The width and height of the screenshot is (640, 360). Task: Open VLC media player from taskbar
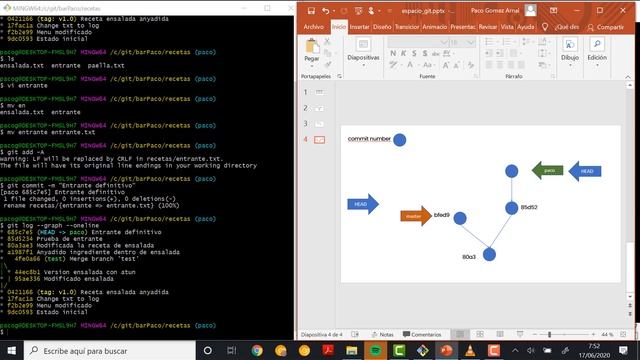(x=470, y=351)
